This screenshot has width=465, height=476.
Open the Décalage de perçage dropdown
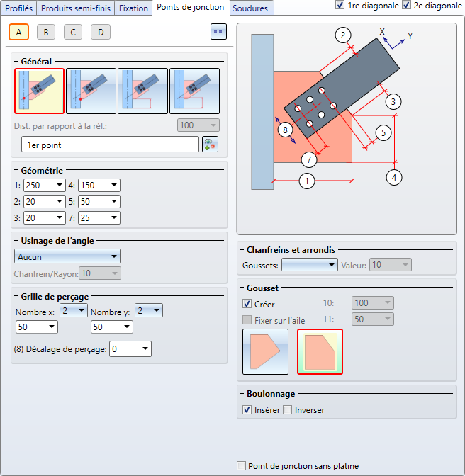click(130, 349)
